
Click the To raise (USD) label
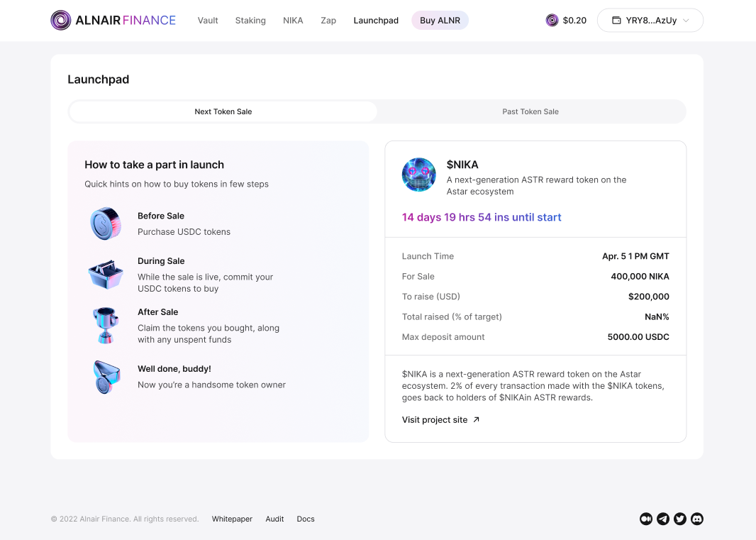pos(431,297)
